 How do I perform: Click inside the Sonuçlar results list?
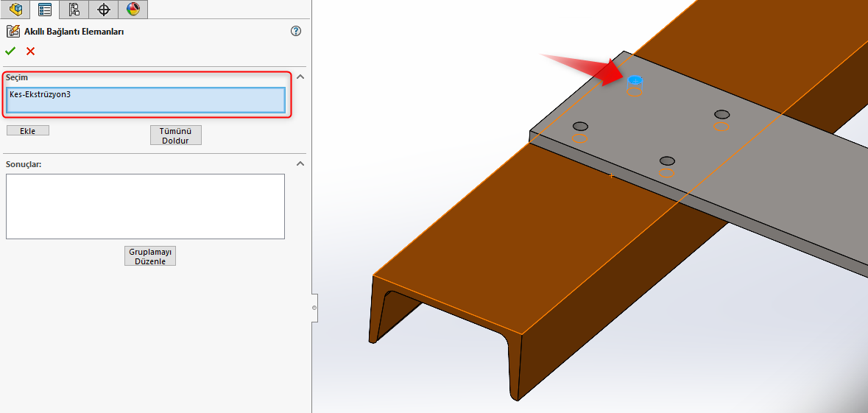(145, 206)
